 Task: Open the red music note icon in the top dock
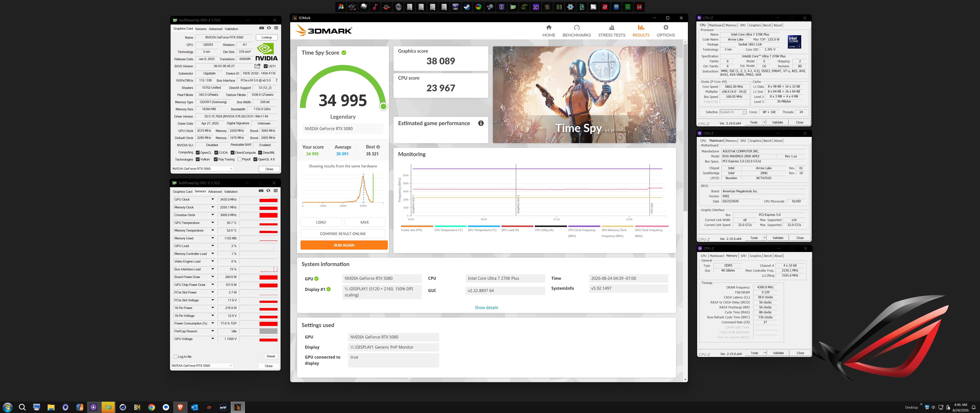click(x=375, y=7)
